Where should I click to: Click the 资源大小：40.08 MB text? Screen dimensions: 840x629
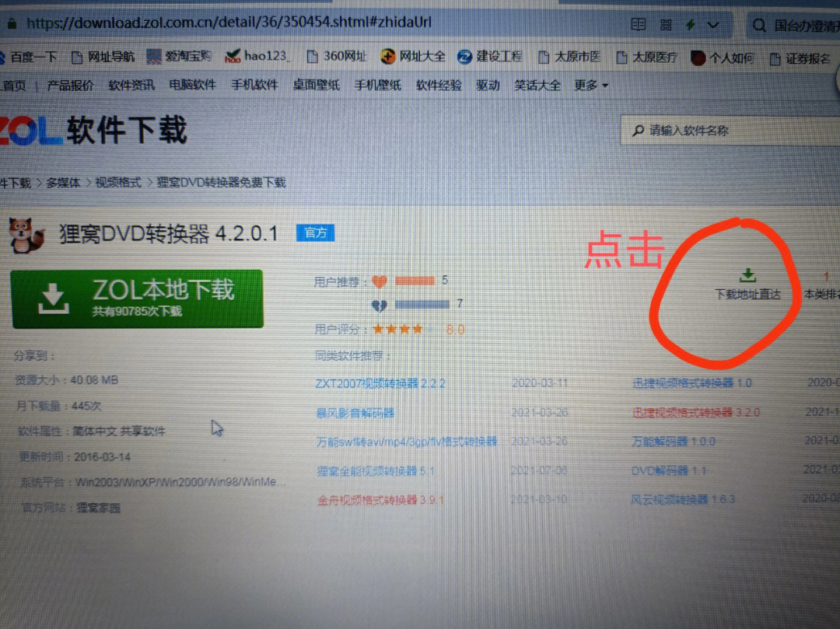tap(66, 380)
